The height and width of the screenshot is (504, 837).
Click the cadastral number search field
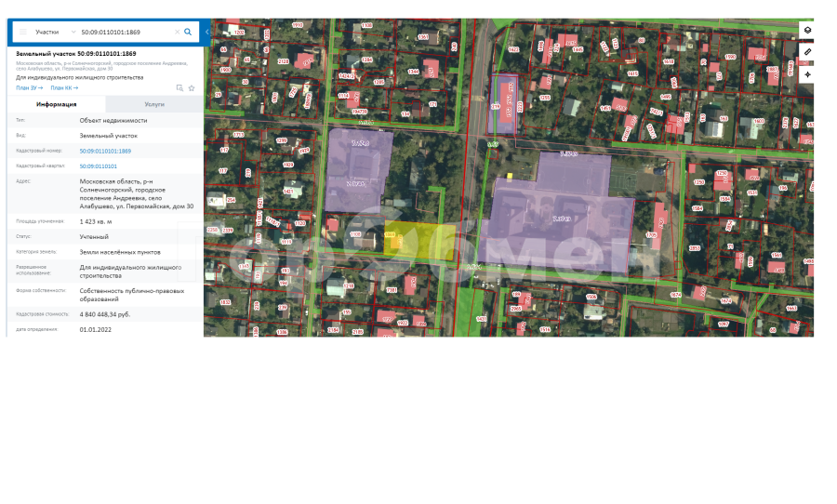pyautogui.click(x=126, y=32)
